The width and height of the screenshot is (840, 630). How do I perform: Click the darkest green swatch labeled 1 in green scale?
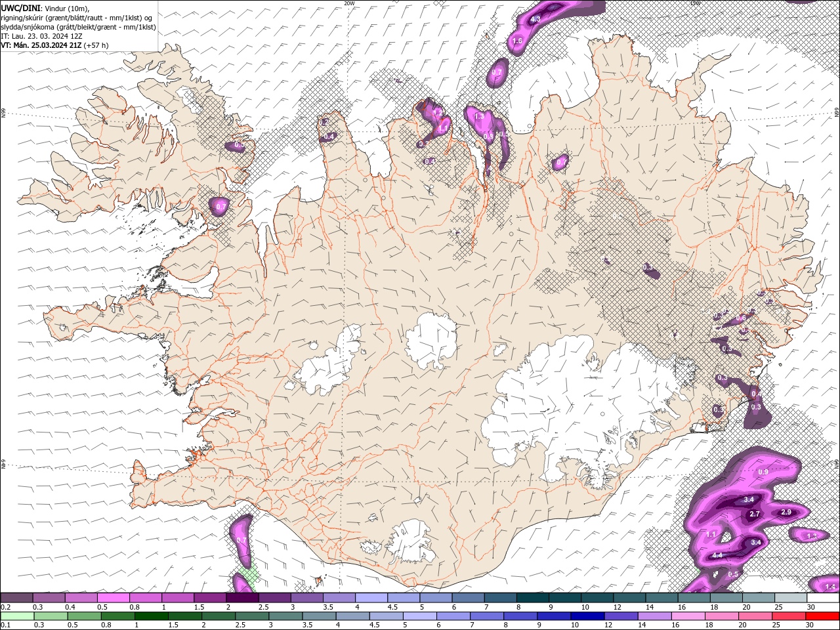point(151,616)
